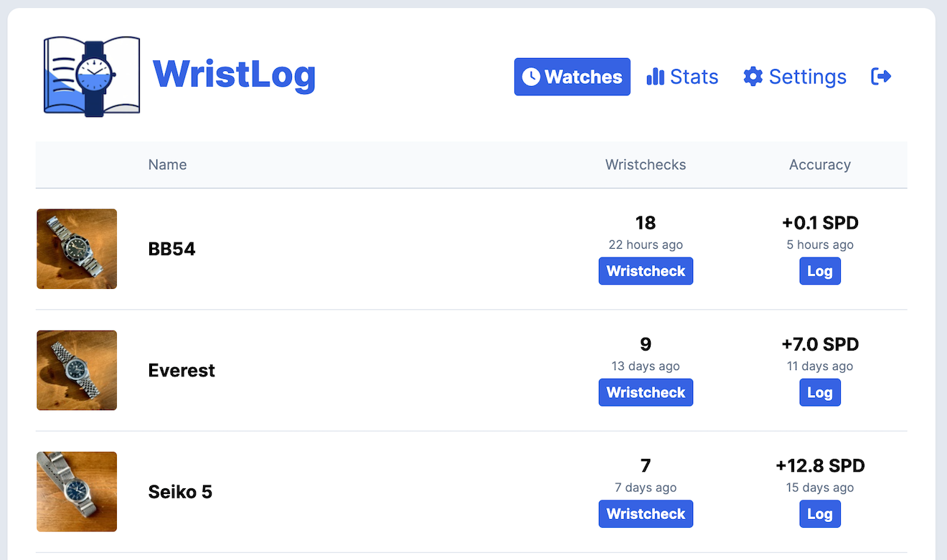947x560 pixels.
Task: Log accuracy for the BB54
Action: tap(819, 271)
